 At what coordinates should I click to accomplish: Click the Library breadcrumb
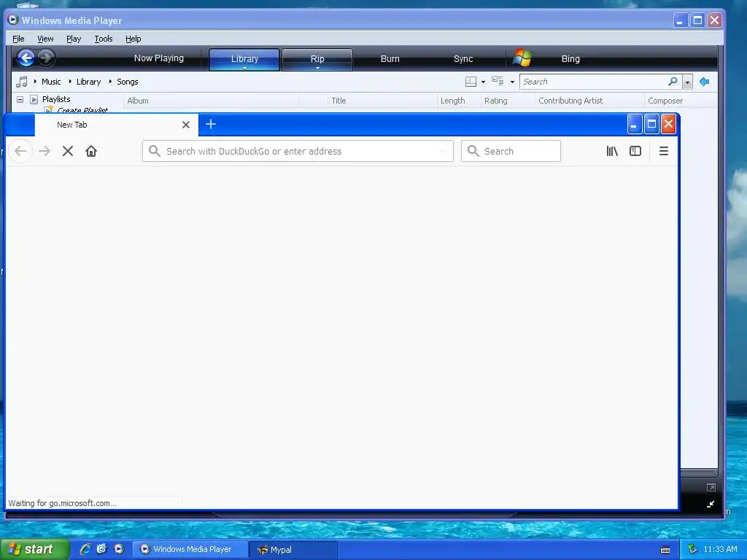pyautogui.click(x=88, y=82)
